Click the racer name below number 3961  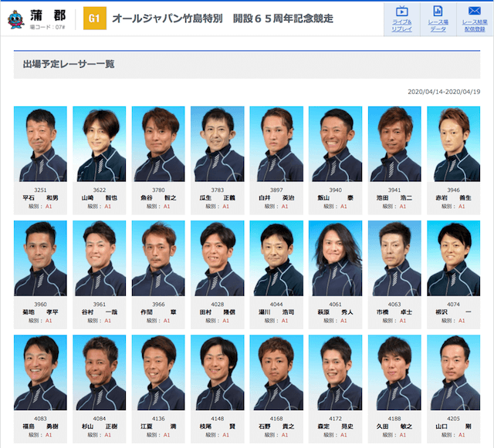tap(100, 312)
